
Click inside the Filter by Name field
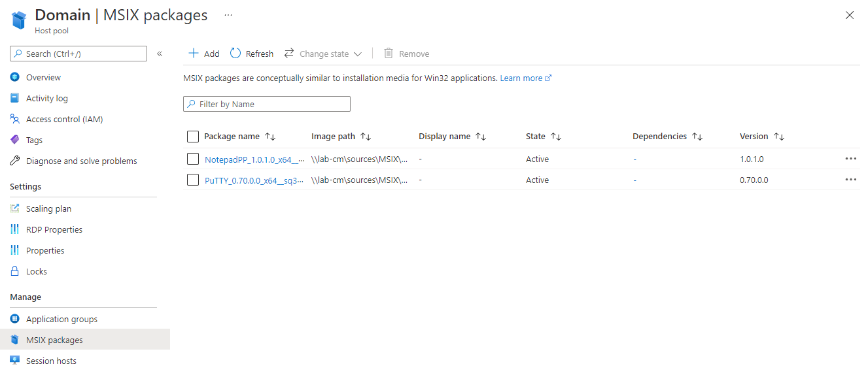(266, 103)
